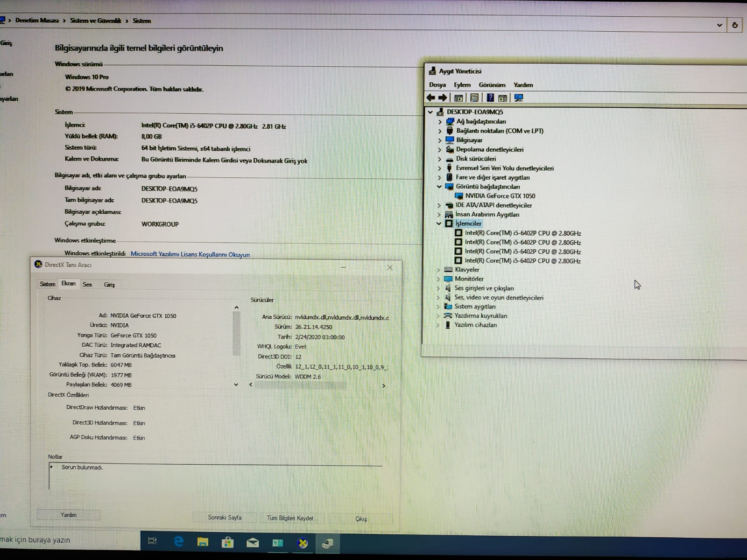Expand İnsan Arabirim Aygıtları
Viewport: 747px width, 560px height.
pyautogui.click(x=439, y=215)
